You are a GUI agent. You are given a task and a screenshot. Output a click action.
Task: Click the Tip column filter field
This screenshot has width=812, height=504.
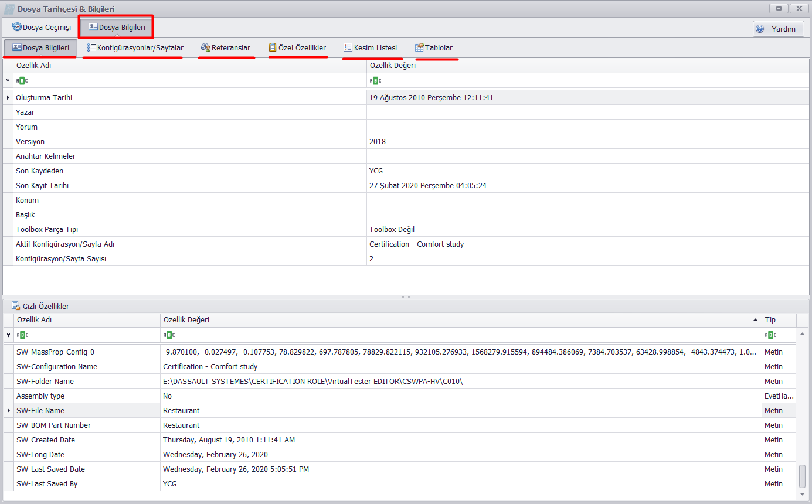pos(779,335)
